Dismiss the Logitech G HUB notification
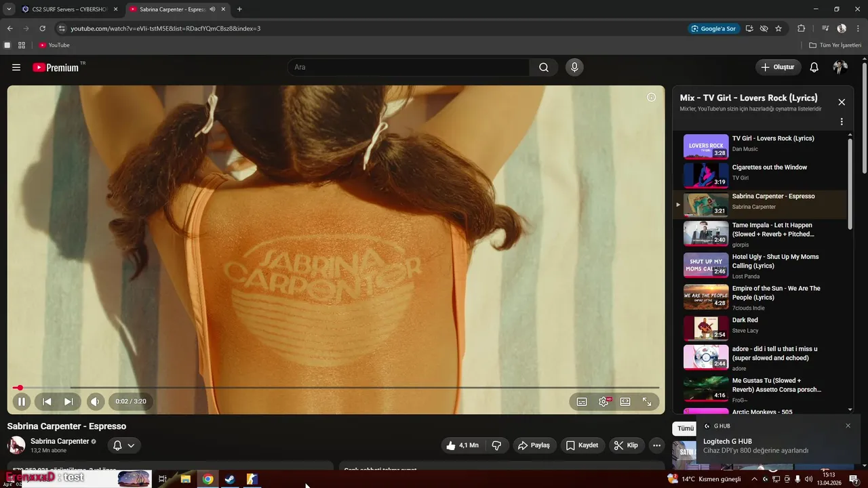 pyautogui.click(x=848, y=426)
